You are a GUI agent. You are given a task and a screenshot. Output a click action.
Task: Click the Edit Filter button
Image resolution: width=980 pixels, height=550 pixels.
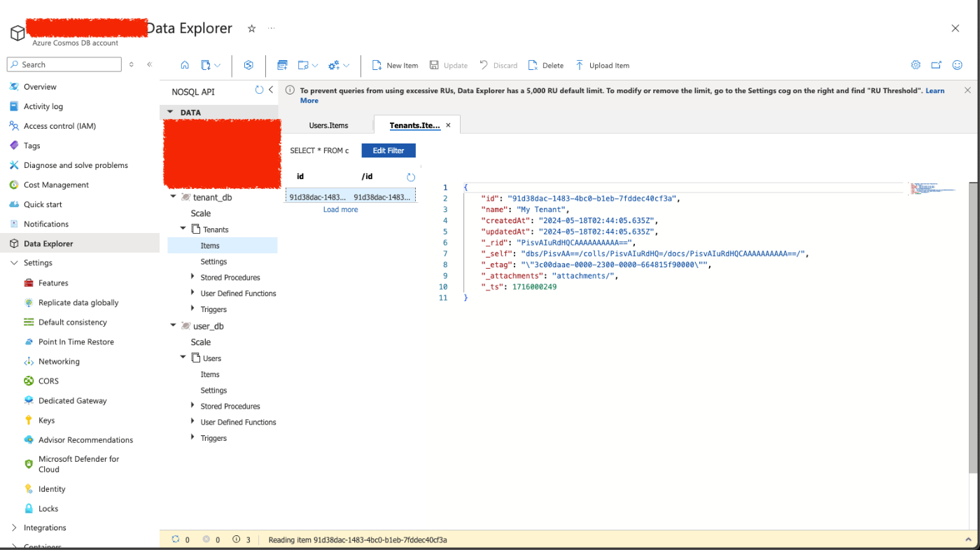click(x=388, y=150)
